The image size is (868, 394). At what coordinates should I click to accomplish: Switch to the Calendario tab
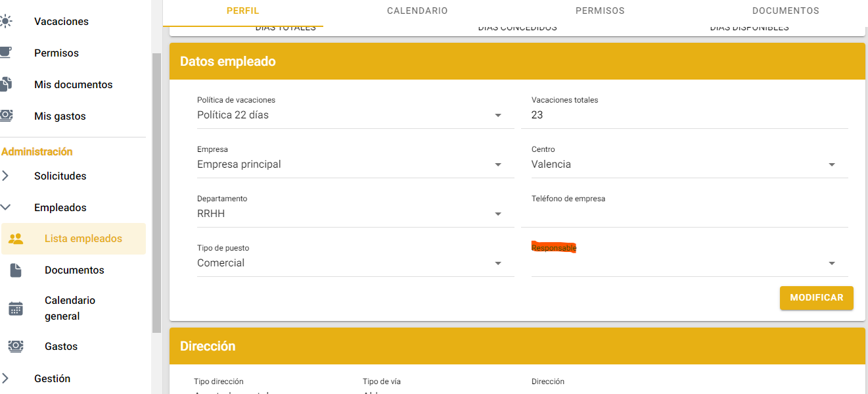point(417,11)
